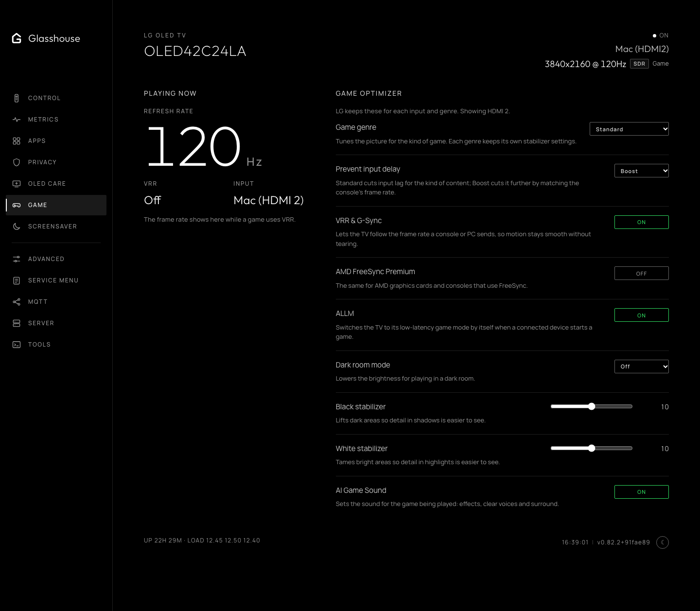This screenshot has width=700, height=611.
Task: Click the 120 refresh rate value
Action: [x=193, y=146]
